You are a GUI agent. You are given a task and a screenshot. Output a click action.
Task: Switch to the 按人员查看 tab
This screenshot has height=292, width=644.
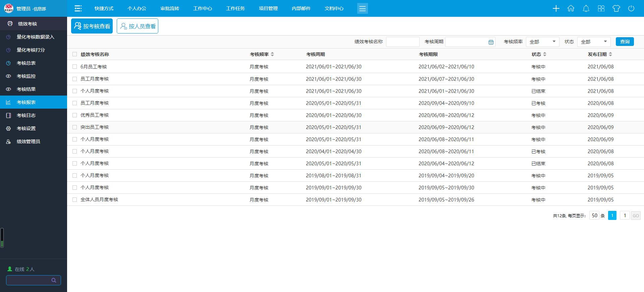[138, 26]
